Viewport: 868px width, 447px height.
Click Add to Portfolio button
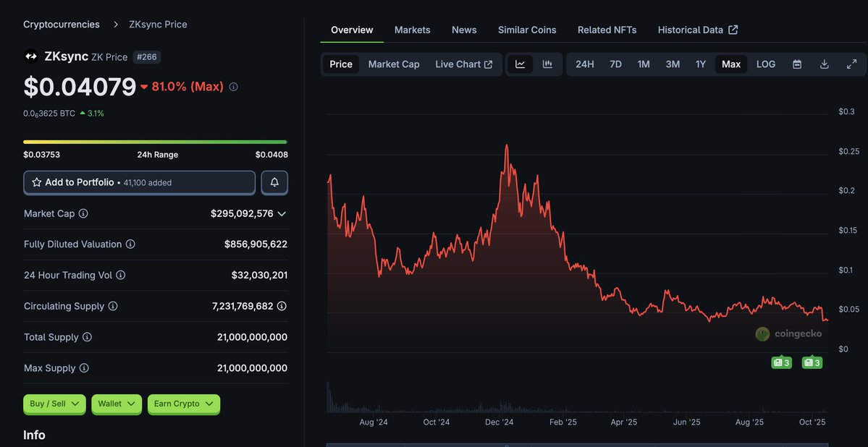click(x=139, y=182)
